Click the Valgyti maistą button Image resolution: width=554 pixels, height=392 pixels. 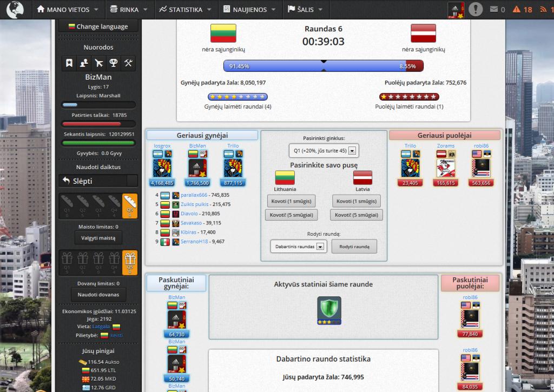(x=98, y=238)
